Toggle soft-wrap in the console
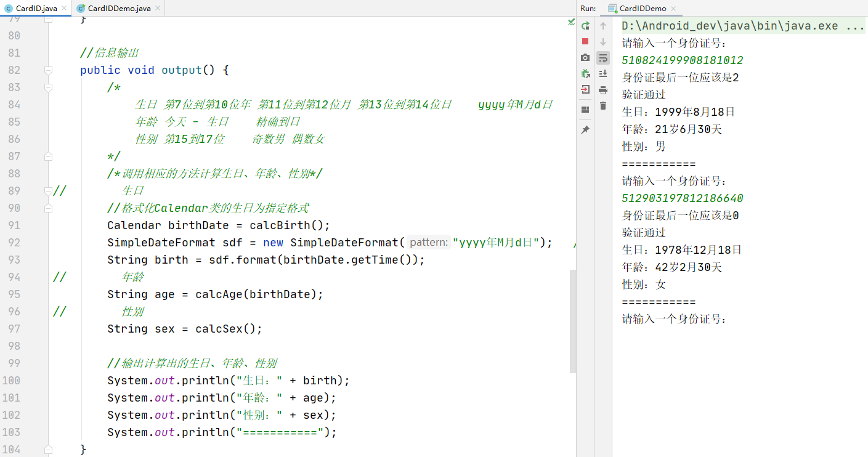The image size is (868, 457). tap(603, 58)
